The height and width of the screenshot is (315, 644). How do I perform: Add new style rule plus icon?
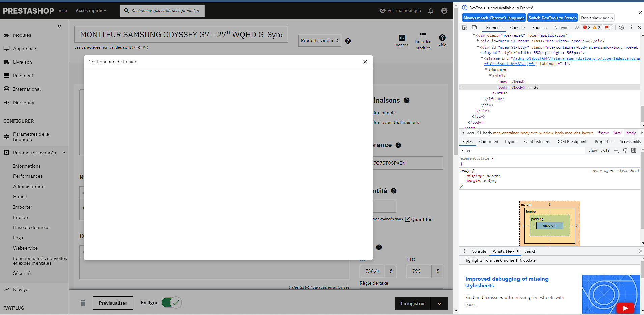coord(616,151)
